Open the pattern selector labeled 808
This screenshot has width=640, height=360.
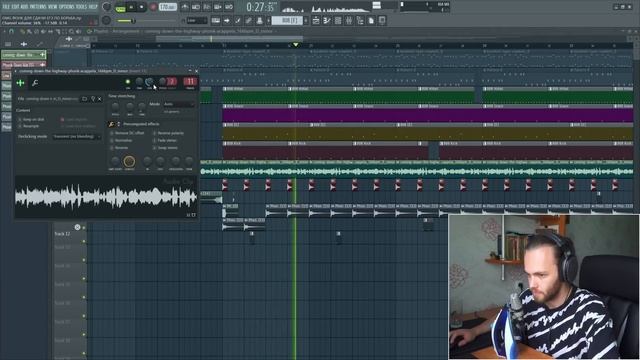(x=287, y=20)
